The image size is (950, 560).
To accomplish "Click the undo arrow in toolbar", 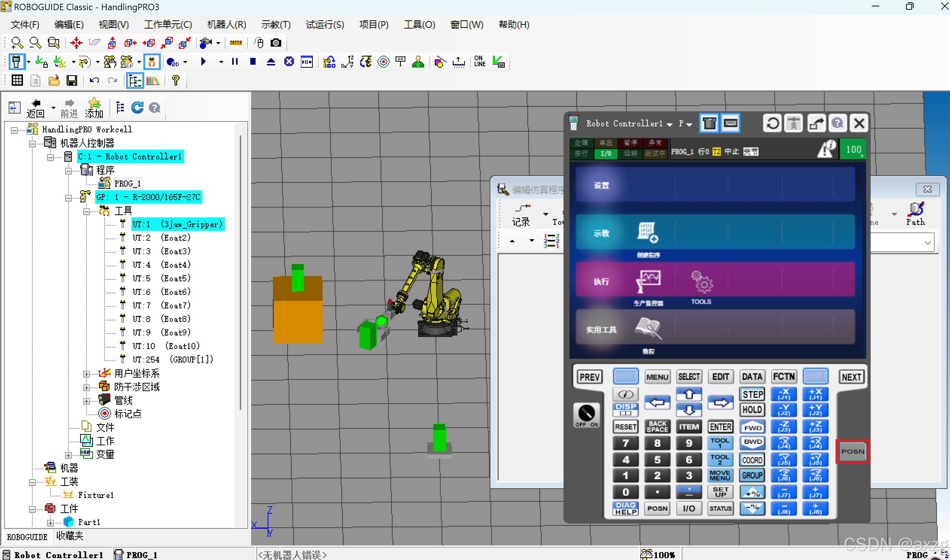I will 94,80.
